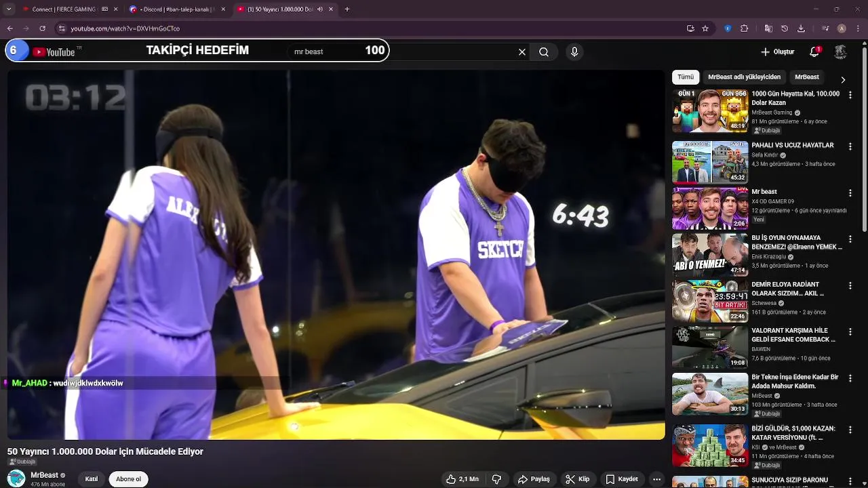
Task: Select the 'Tümü' filter chip
Action: (686, 77)
